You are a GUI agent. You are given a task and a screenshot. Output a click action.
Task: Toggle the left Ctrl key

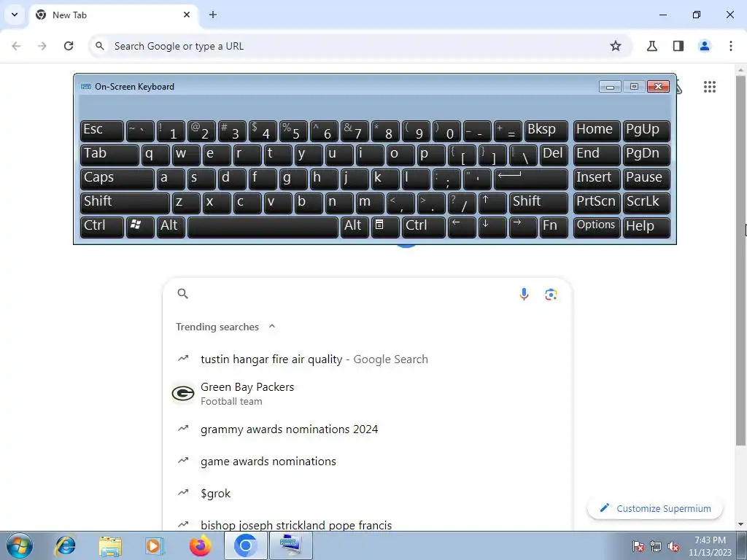click(x=102, y=226)
